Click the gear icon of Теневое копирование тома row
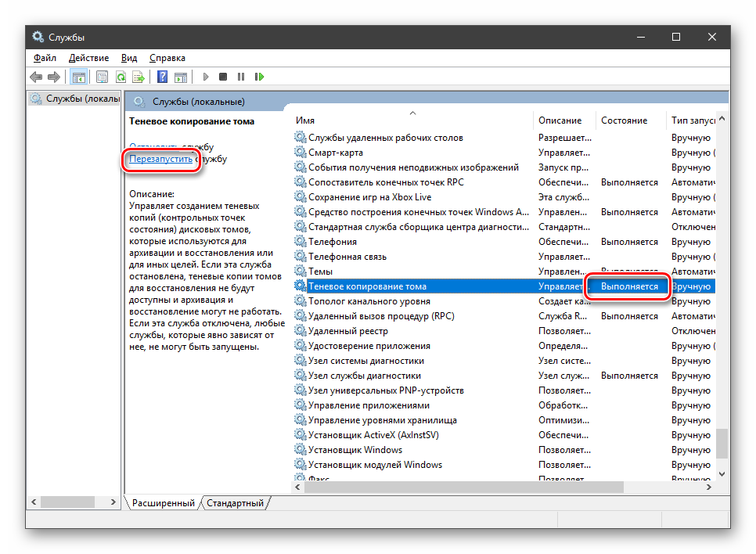 click(x=301, y=286)
